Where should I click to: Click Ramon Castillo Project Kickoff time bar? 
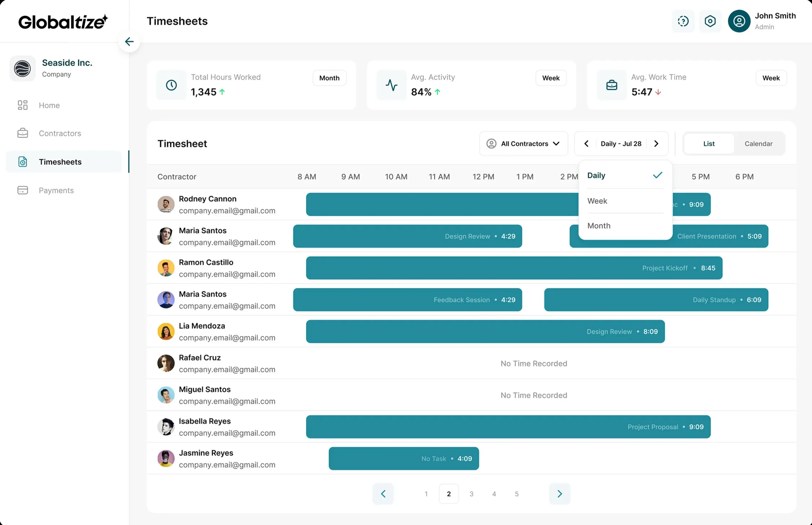tap(514, 268)
